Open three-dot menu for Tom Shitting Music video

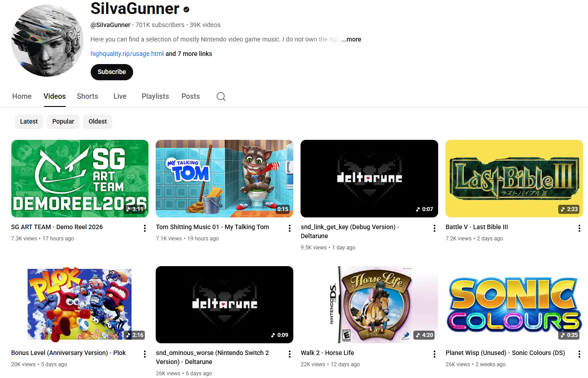click(290, 228)
